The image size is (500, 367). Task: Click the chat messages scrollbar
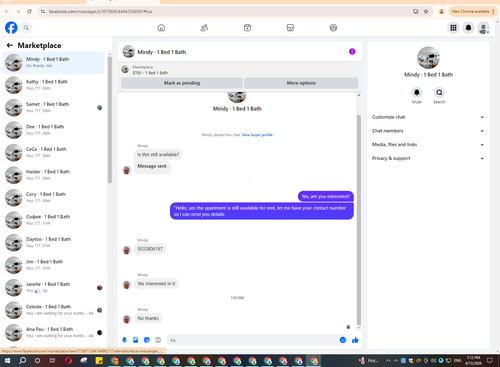click(x=359, y=220)
